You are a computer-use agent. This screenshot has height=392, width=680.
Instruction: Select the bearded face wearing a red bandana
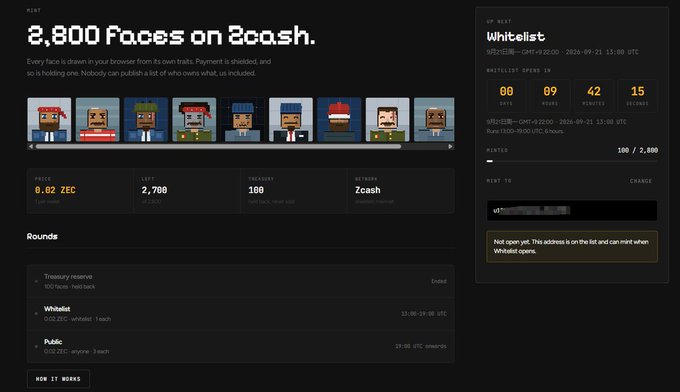[x=49, y=120]
